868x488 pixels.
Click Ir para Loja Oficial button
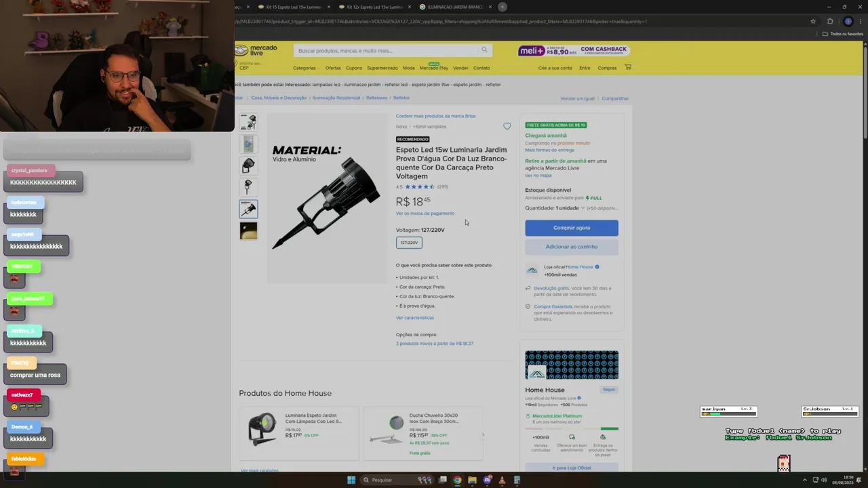(x=572, y=468)
